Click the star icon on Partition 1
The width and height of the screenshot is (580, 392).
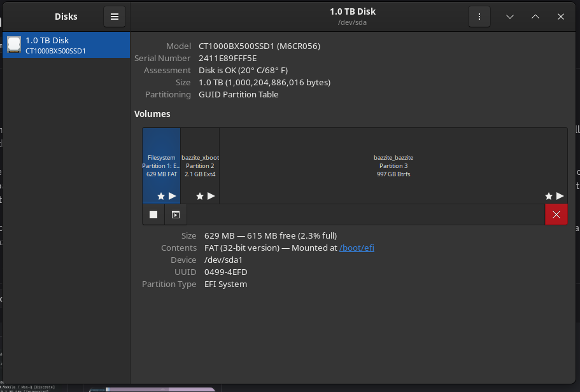(161, 196)
